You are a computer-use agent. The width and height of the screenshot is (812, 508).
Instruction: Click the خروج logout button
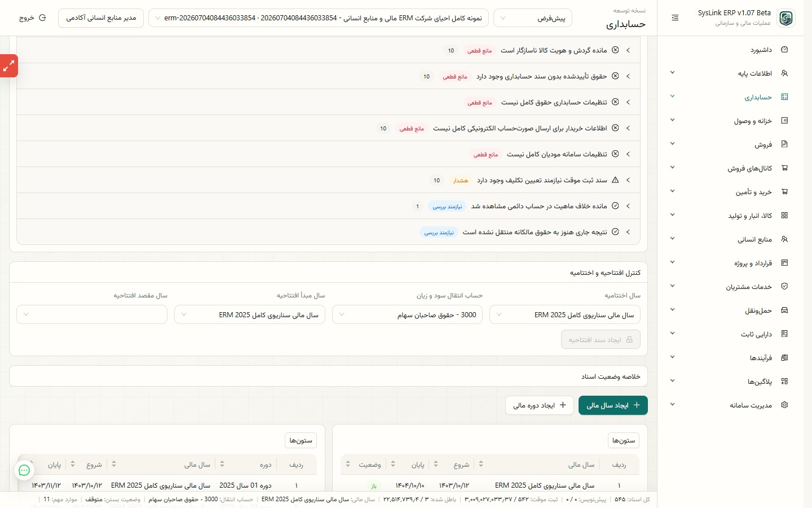(32, 18)
